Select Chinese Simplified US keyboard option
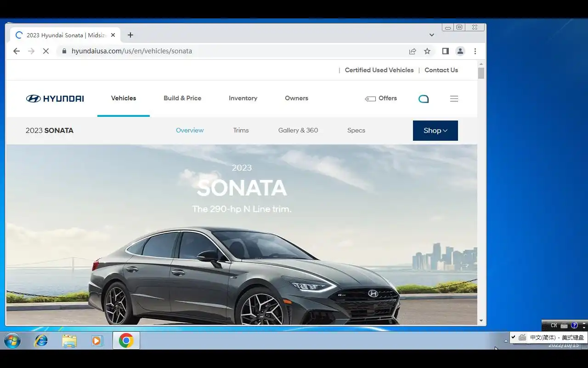Screen dimensions: 588x368 click(548, 337)
